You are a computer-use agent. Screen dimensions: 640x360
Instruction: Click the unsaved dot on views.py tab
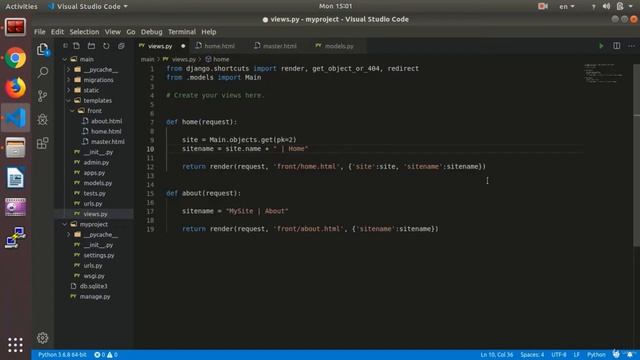[x=183, y=46]
